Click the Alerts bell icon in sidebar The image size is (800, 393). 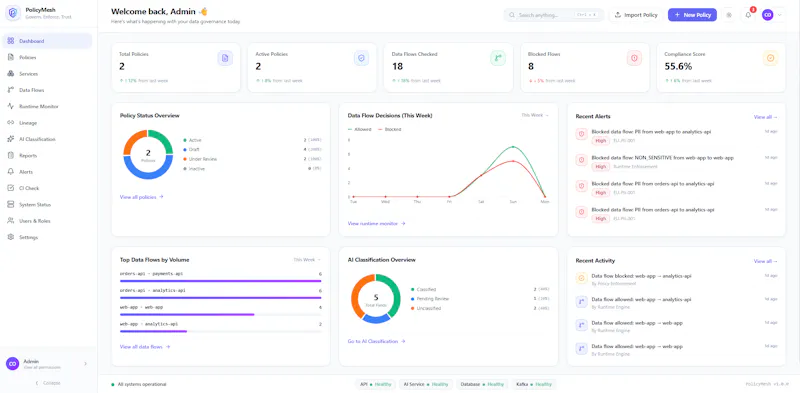coord(11,171)
